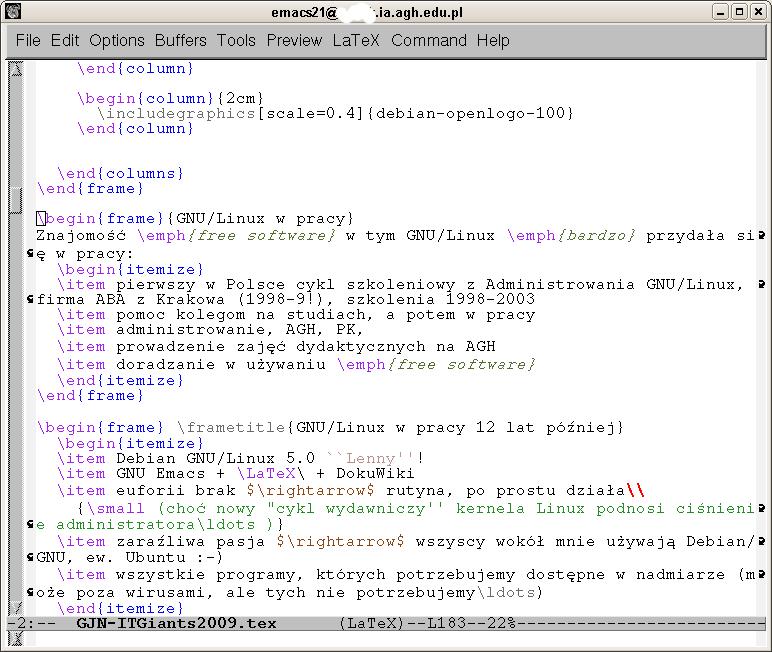Click the vertical scrollbar thumb
Viewport: 772px width, 652px height.
click(17, 201)
